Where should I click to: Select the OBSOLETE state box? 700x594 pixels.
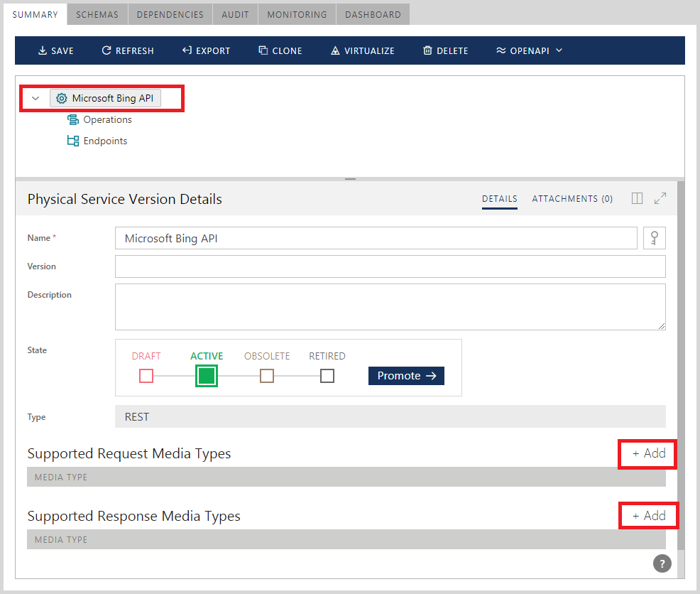(x=266, y=376)
